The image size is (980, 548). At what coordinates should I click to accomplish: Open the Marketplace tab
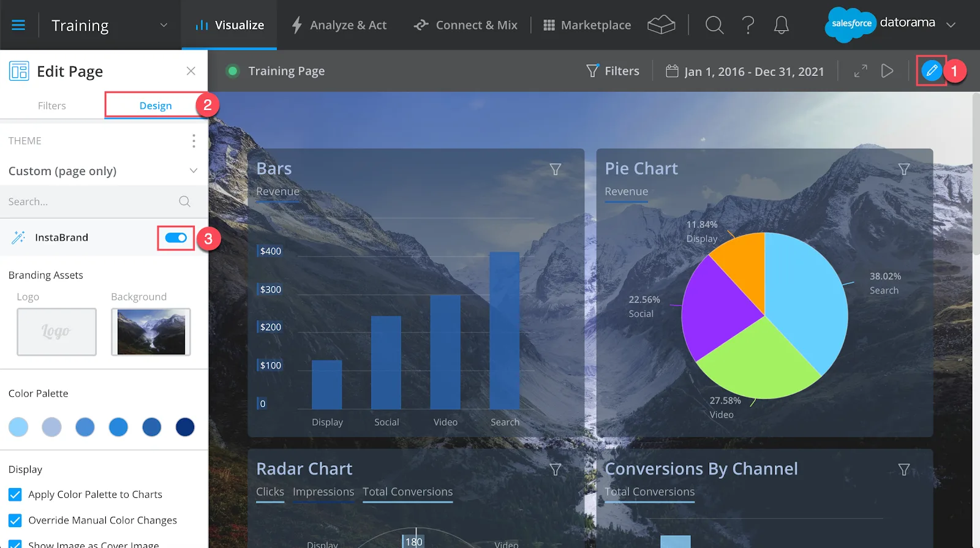587,25
